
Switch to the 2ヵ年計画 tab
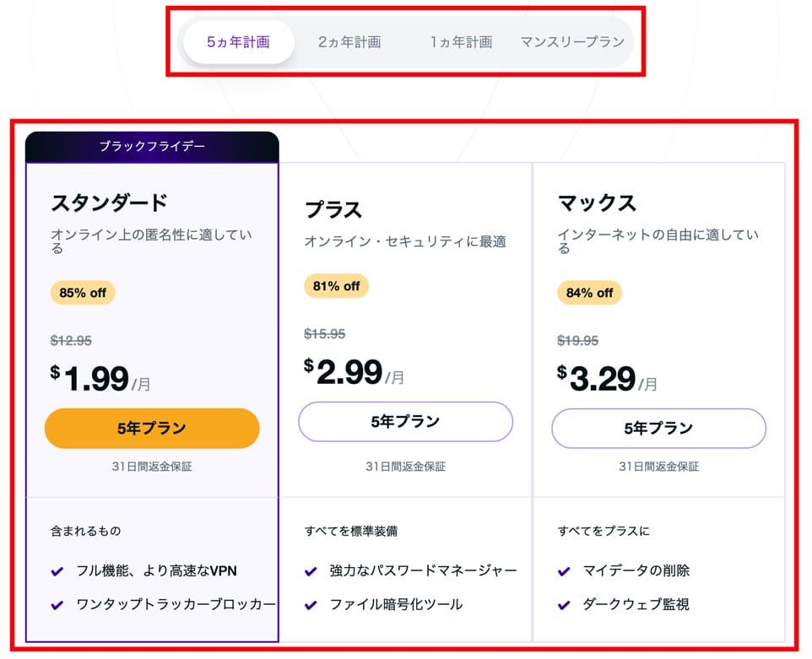tap(349, 41)
